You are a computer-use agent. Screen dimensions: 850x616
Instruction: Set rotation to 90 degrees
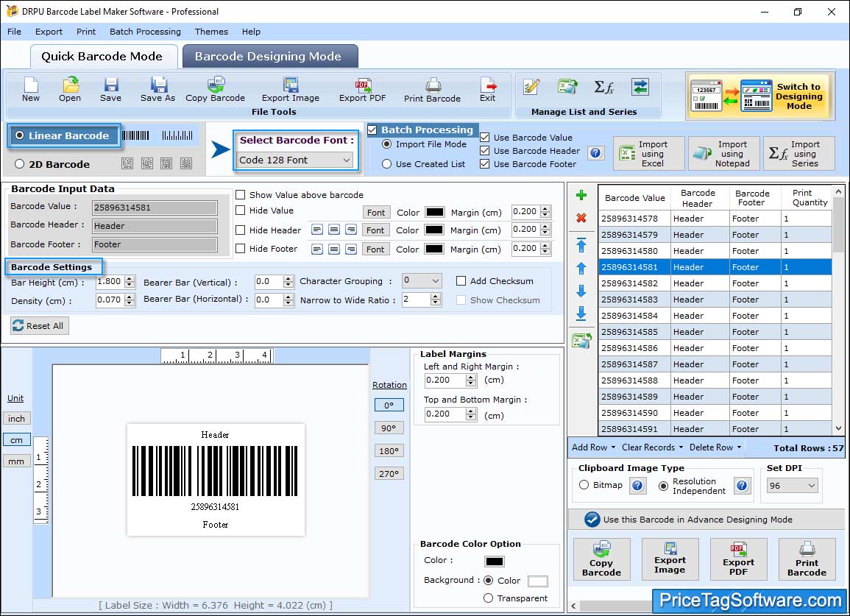[389, 428]
